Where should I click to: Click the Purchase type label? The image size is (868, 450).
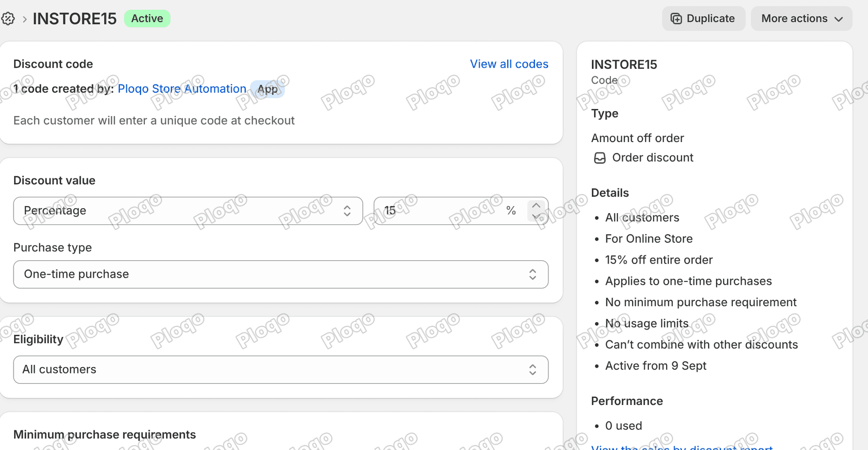pyautogui.click(x=53, y=248)
